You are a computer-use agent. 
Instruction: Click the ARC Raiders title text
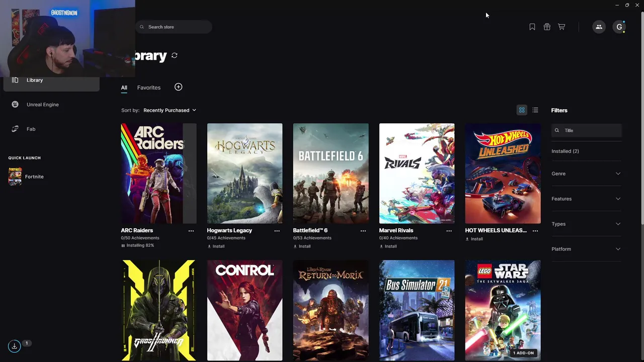pos(137,230)
